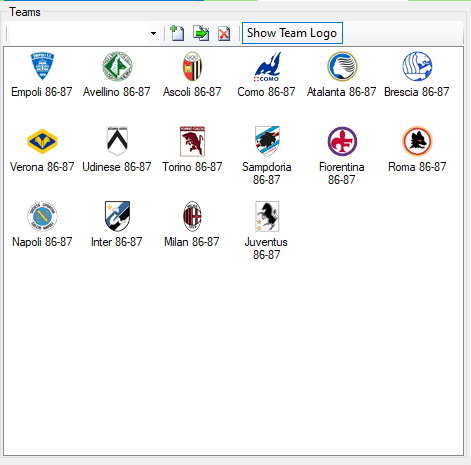This screenshot has height=465, width=471.
Task: Select the Roma 86-87 team logo
Action: tap(417, 141)
